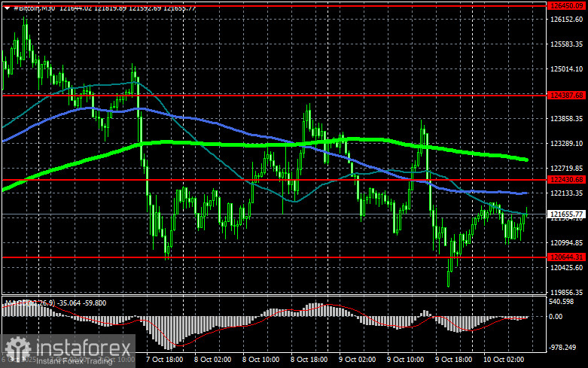Select the red horizontal line at 120644.31
588x368 pixels.
[x=274, y=257]
